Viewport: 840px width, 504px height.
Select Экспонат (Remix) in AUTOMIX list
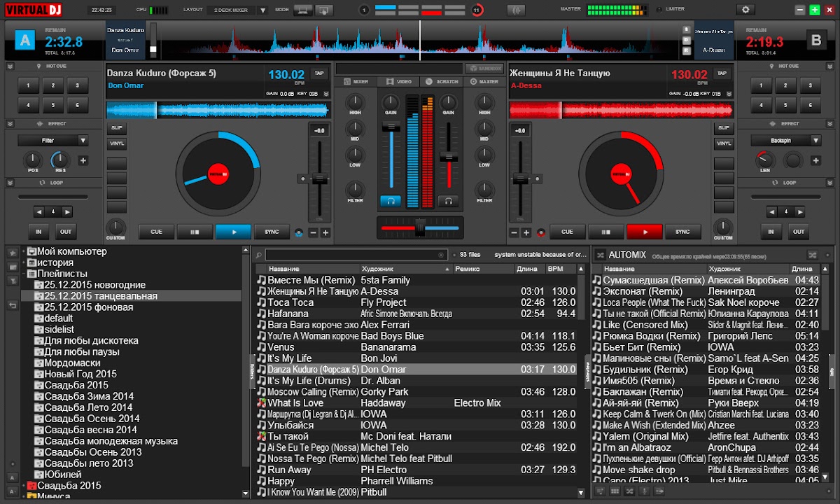point(706,291)
